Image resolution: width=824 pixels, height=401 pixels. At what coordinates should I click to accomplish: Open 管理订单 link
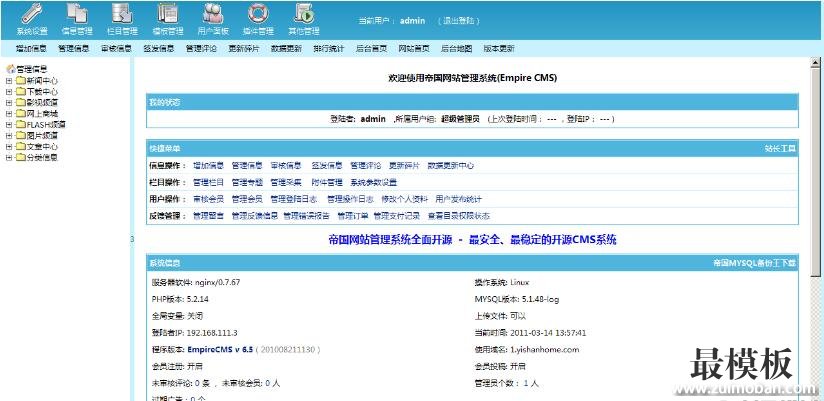[353, 216]
